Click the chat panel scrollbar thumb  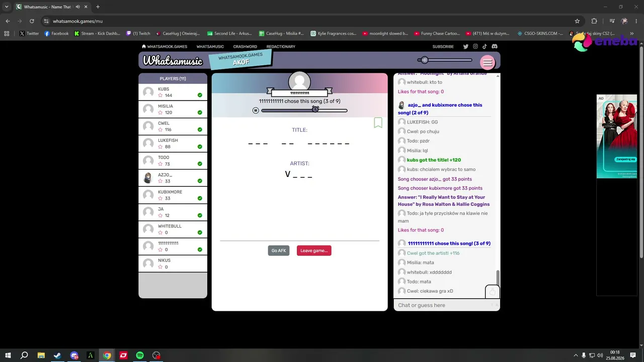[498, 278]
